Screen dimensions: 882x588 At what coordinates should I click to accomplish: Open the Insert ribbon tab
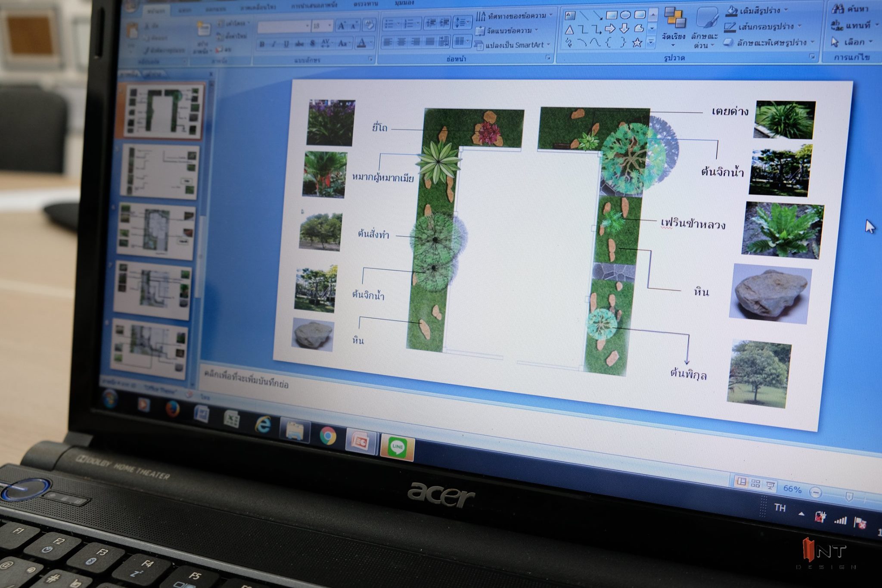click(185, 9)
